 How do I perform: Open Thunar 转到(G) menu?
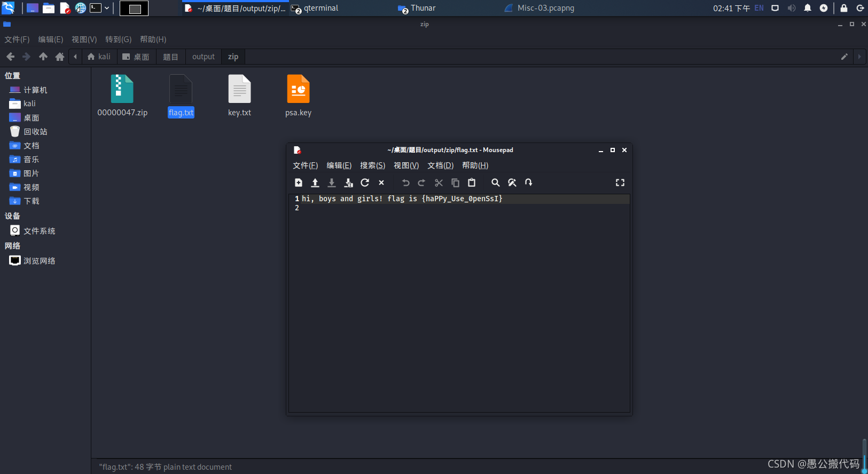click(118, 39)
